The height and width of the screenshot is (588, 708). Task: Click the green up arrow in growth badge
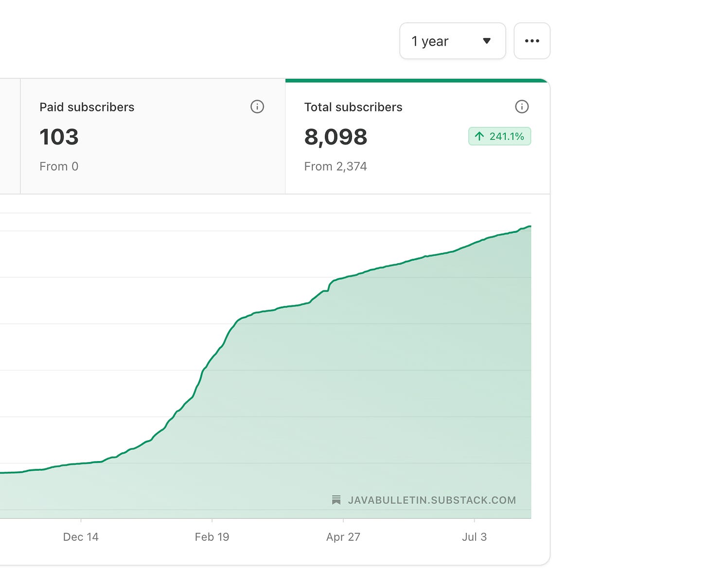tap(479, 136)
